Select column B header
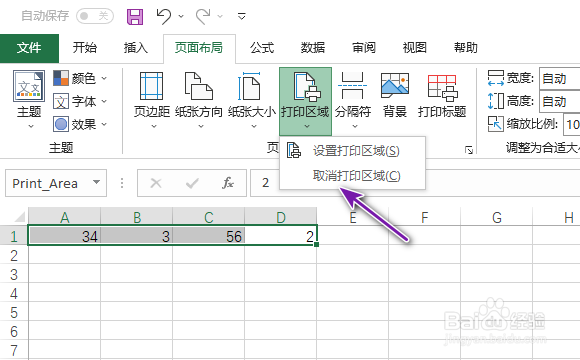The height and width of the screenshot is (360, 580). [137, 217]
